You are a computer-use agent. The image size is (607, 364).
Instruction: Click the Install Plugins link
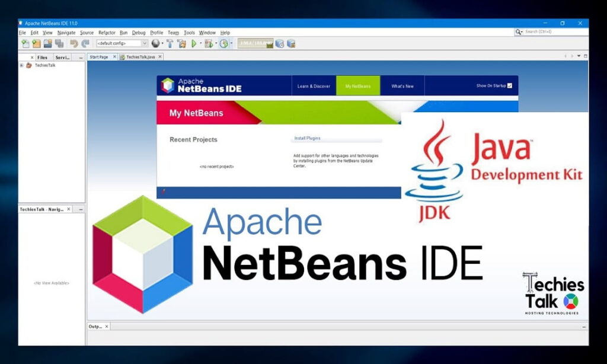pyautogui.click(x=307, y=138)
